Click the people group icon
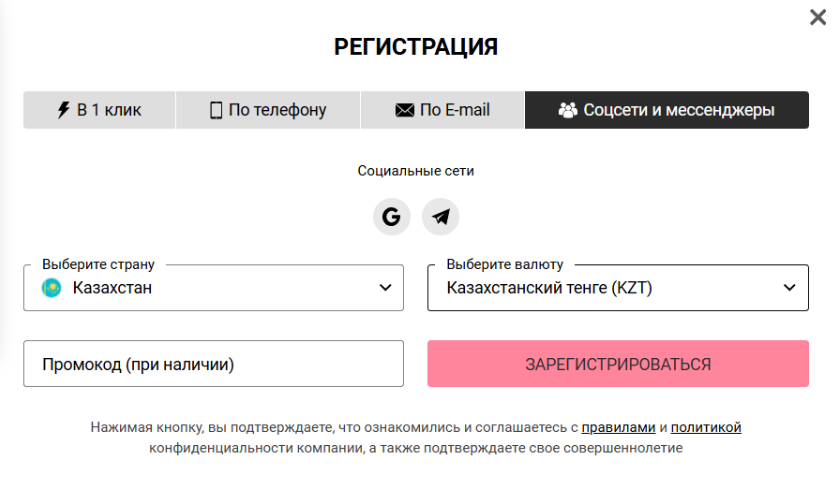835x487 pixels. [x=568, y=110]
